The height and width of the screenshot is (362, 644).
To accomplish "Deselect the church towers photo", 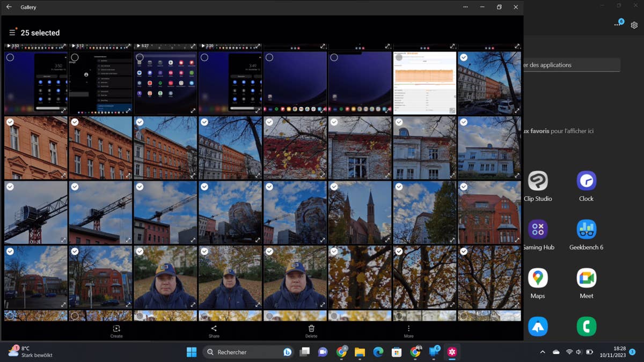I will click(x=334, y=187).
